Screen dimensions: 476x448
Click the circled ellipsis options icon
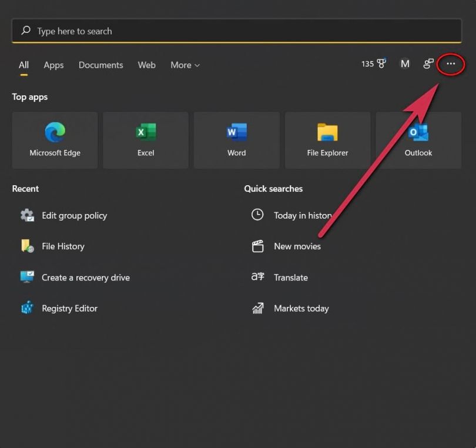coord(450,64)
